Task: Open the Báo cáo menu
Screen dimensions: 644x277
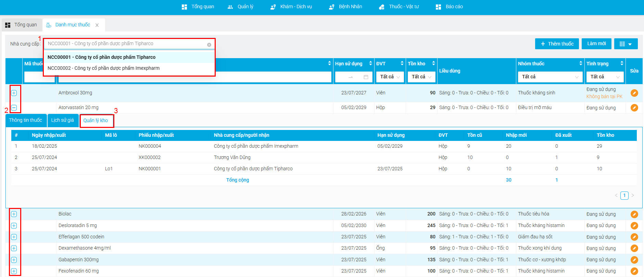Action: [449, 7]
